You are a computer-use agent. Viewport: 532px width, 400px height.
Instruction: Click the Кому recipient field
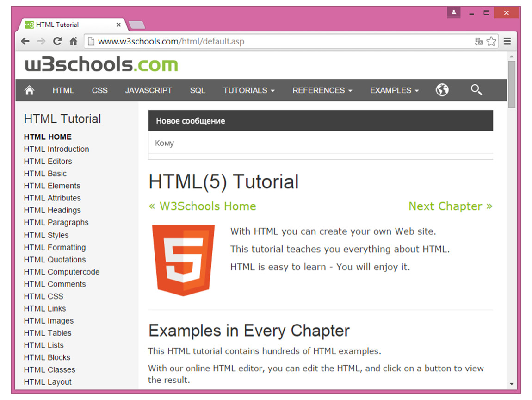click(321, 143)
